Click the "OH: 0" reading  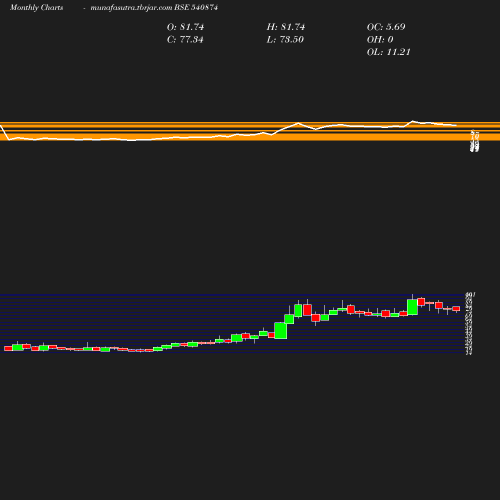(380, 40)
